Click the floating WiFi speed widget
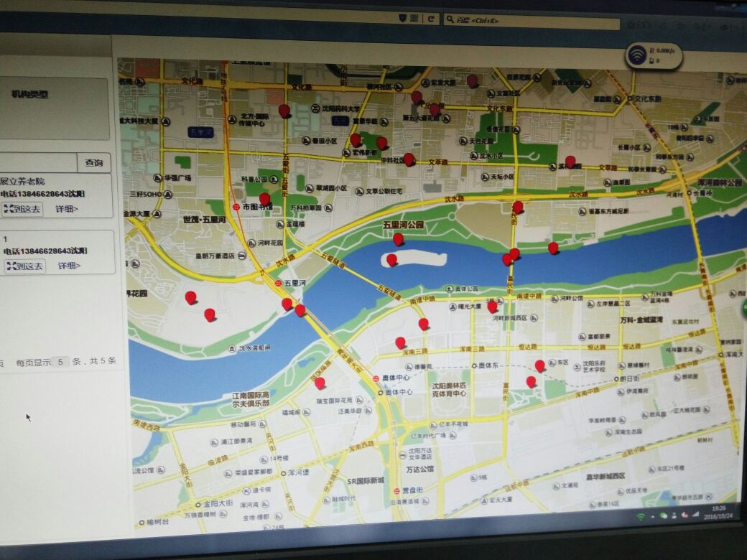Screen dimensions: 747x560 [x=653, y=55]
